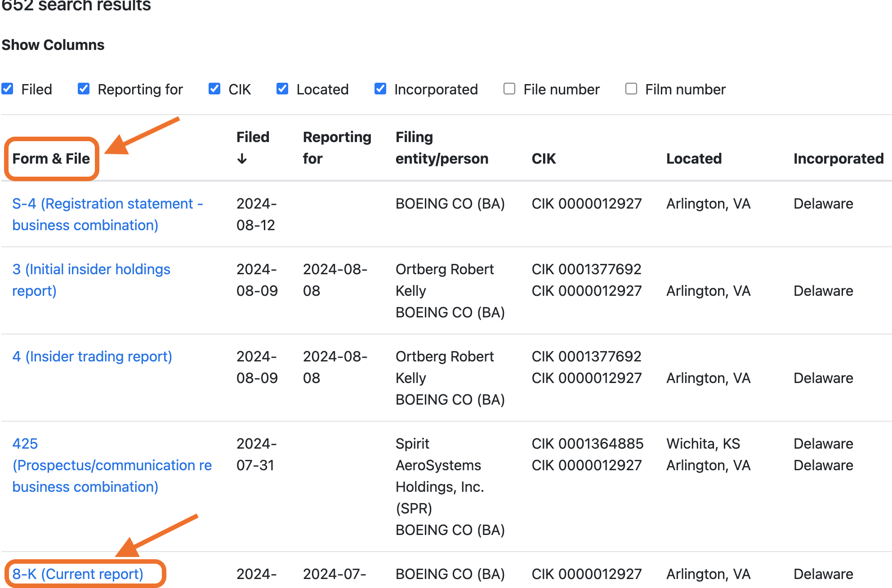This screenshot has height=588, width=892.
Task: Uncheck the Filed column checkbox
Action: coord(7,89)
